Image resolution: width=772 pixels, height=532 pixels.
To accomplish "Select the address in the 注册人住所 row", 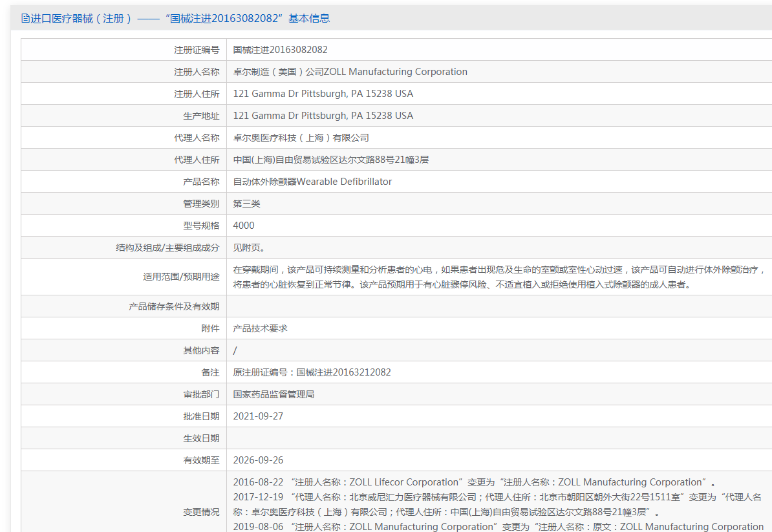I will (323, 94).
